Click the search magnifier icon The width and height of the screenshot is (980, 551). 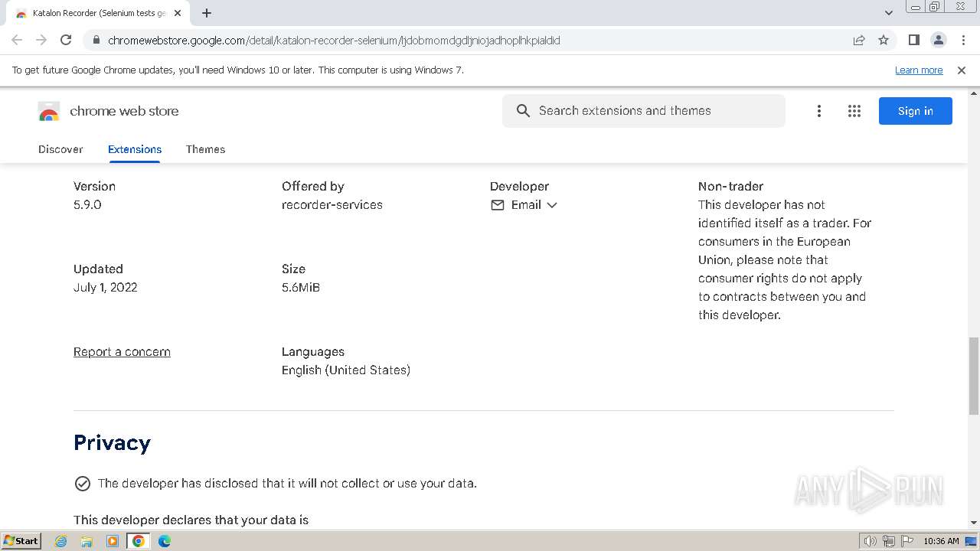click(523, 111)
